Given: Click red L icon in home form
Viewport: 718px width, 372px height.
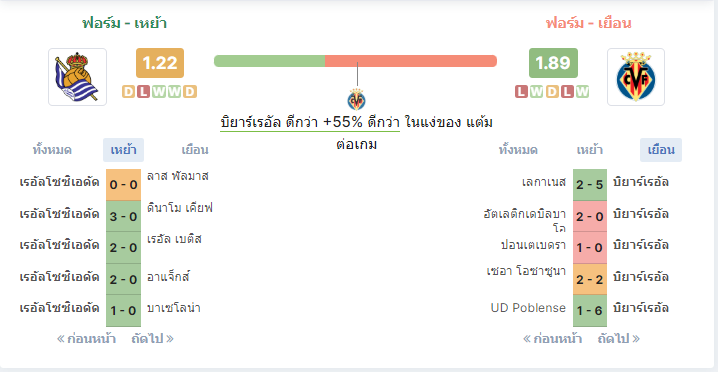Looking at the screenshot, I should (144, 92).
